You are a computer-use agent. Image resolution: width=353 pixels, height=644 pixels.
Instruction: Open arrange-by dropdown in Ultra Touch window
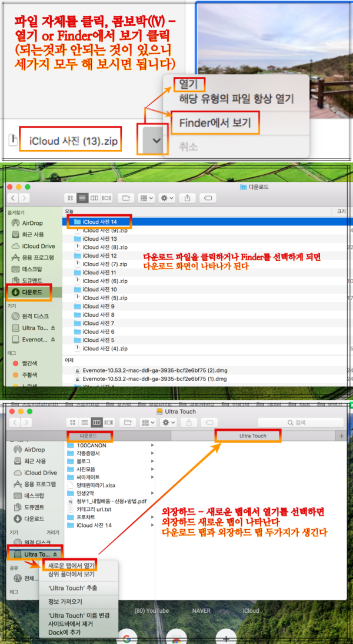click(x=148, y=422)
